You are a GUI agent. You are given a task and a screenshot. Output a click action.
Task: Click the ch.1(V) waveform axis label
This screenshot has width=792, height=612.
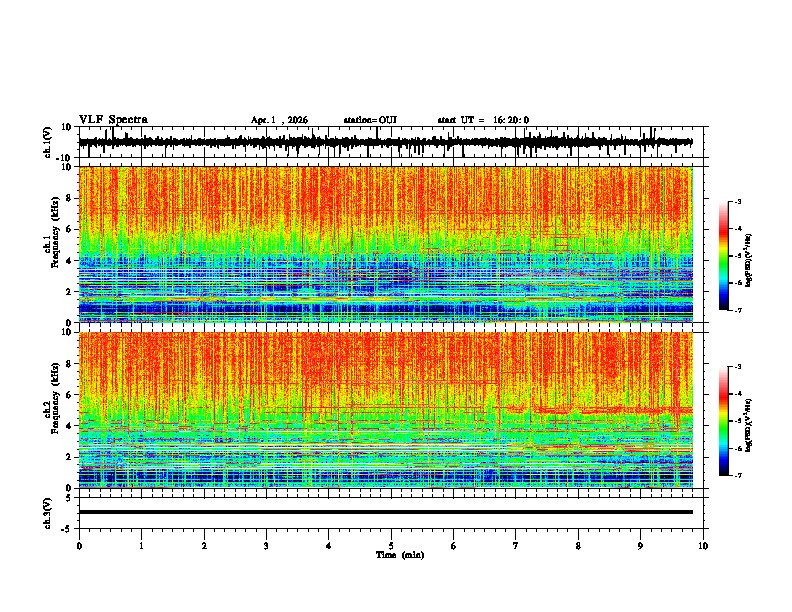48,142
